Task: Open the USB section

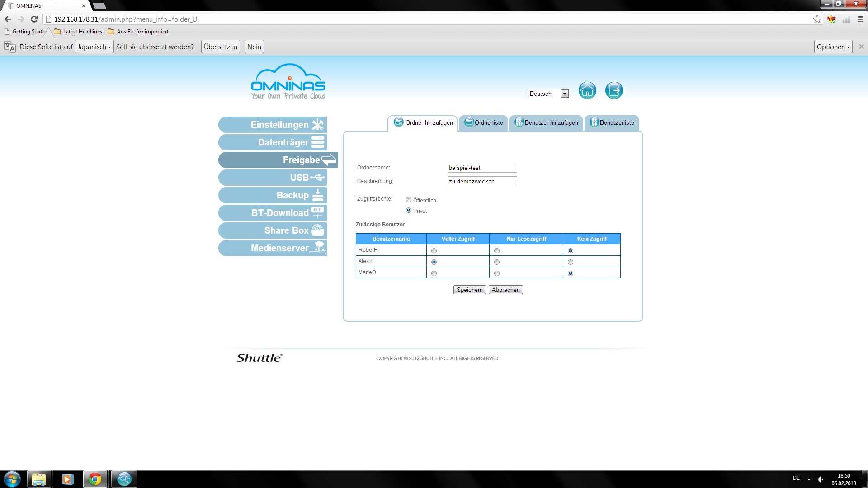Action: [x=273, y=178]
